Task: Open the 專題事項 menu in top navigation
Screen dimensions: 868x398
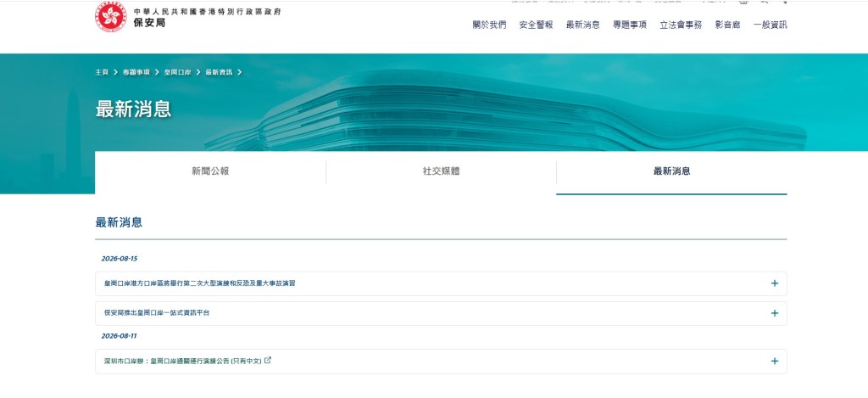Action: tap(630, 25)
